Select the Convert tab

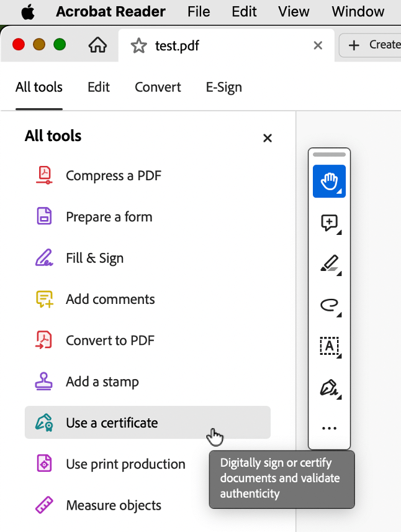point(158,87)
